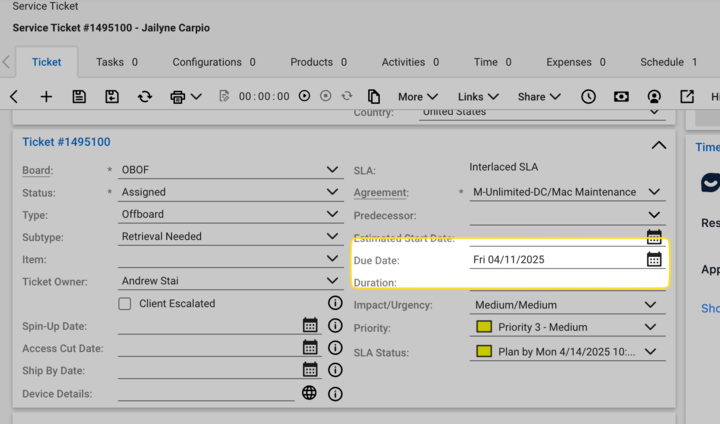This screenshot has height=424, width=720.
Task: Click the user profile circle icon
Action: coord(654,96)
